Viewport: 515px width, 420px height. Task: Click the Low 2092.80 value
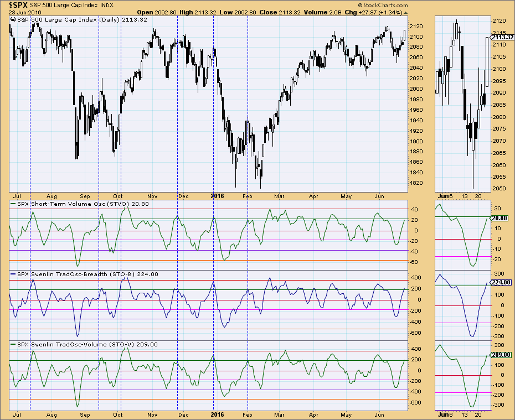238,13
